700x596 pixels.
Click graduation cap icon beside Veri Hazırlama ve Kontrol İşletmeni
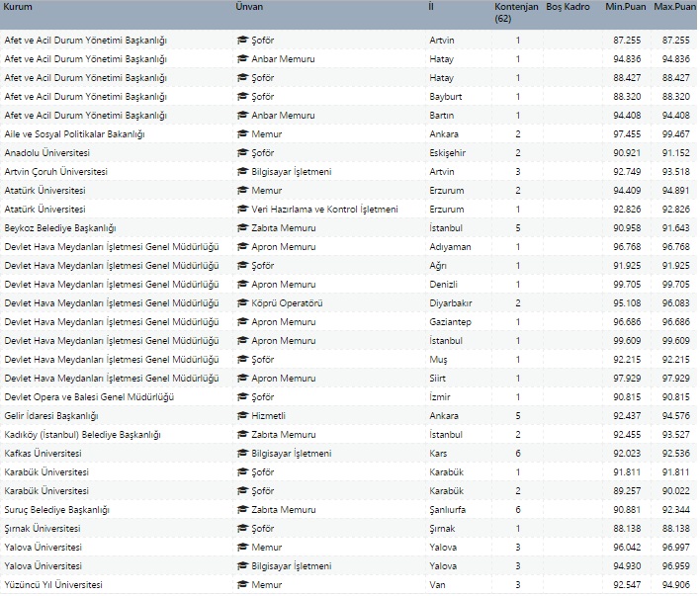[242, 210]
